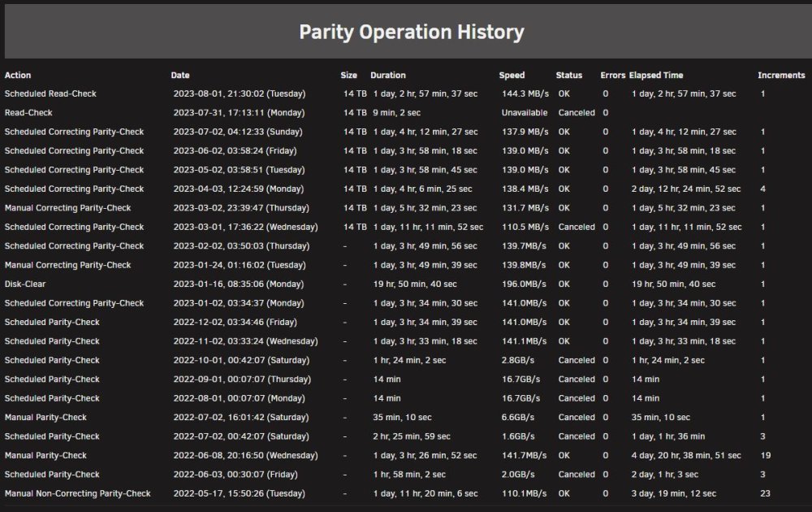This screenshot has width=812, height=512.
Task: Click duration 9 min, 2 sec
Action: coord(397,113)
